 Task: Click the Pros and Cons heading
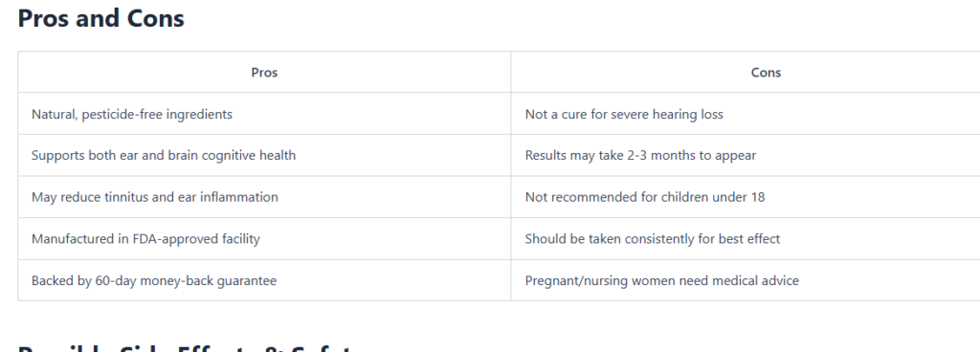point(100,18)
